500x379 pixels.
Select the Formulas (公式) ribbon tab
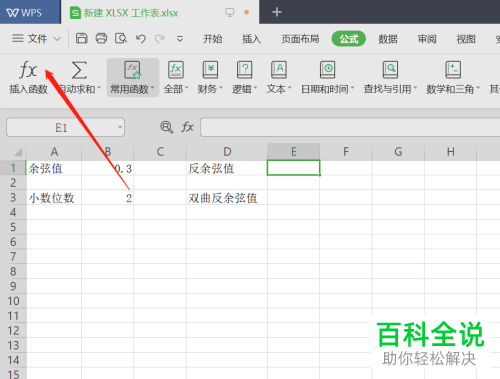pos(349,39)
